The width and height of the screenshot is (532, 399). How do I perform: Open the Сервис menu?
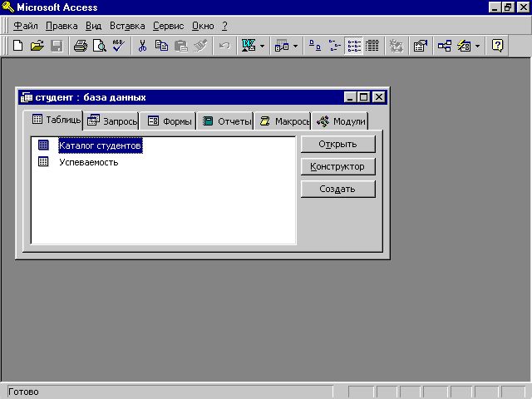(168, 26)
